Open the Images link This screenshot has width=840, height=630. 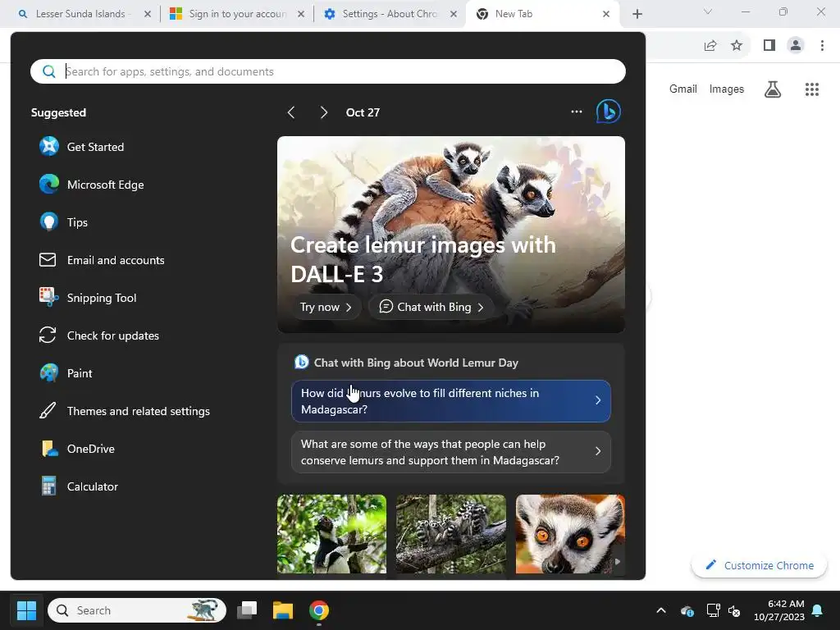tap(727, 89)
